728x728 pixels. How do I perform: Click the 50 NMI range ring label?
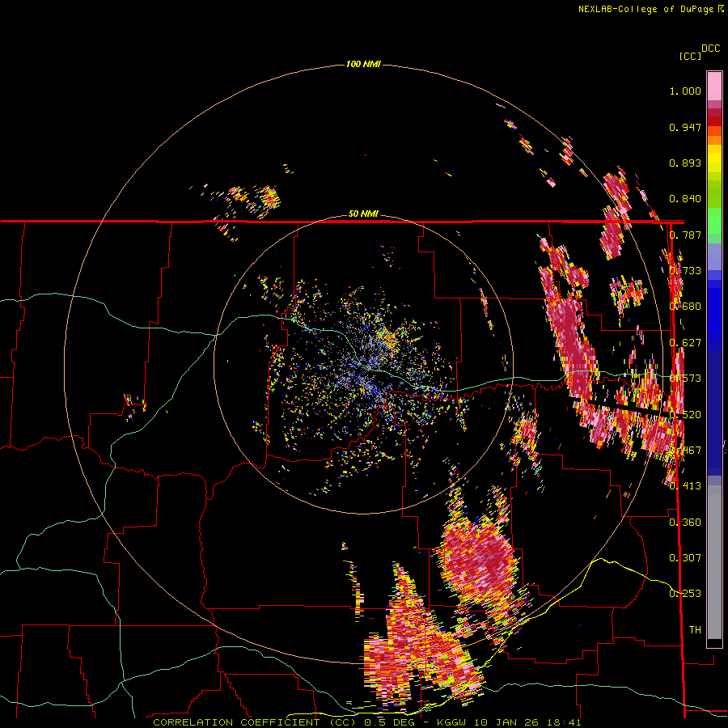click(x=363, y=214)
